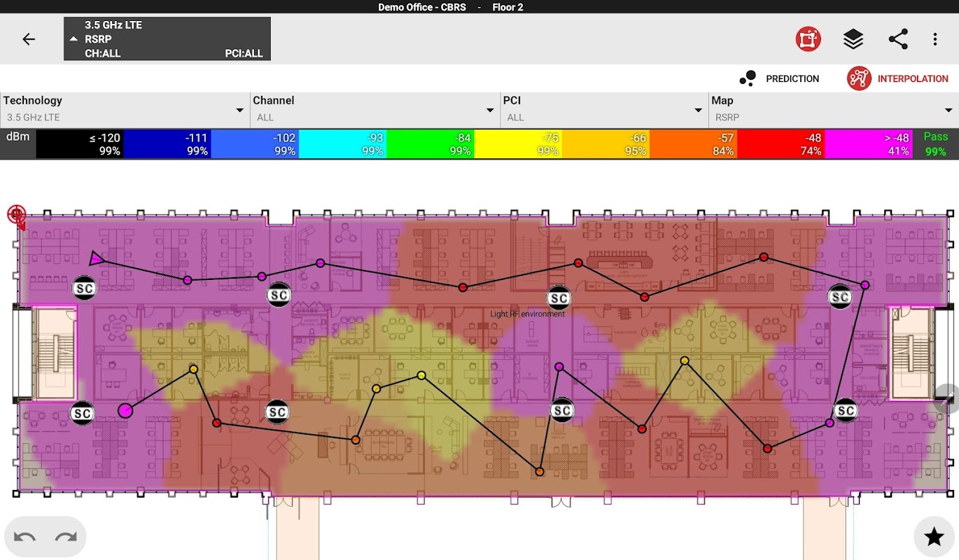This screenshot has width=959, height=560.
Task: Tap the star favorites button
Action: pyautogui.click(x=934, y=537)
